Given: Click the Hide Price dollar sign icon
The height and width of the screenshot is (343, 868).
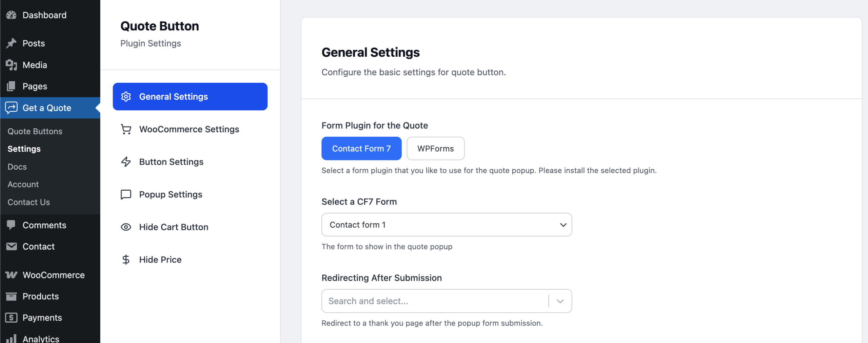Looking at the screenshot, I should (126, 260).
